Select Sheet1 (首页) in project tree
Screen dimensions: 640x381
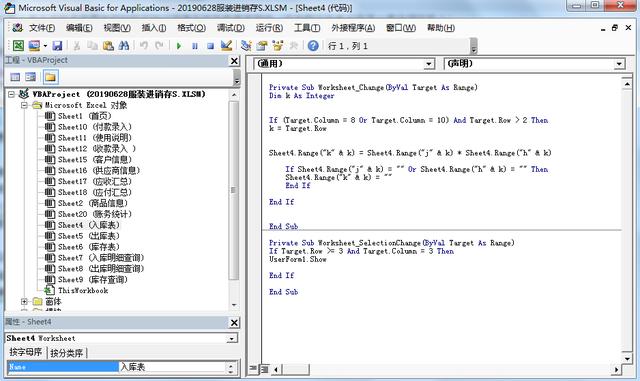click(78, 116)
